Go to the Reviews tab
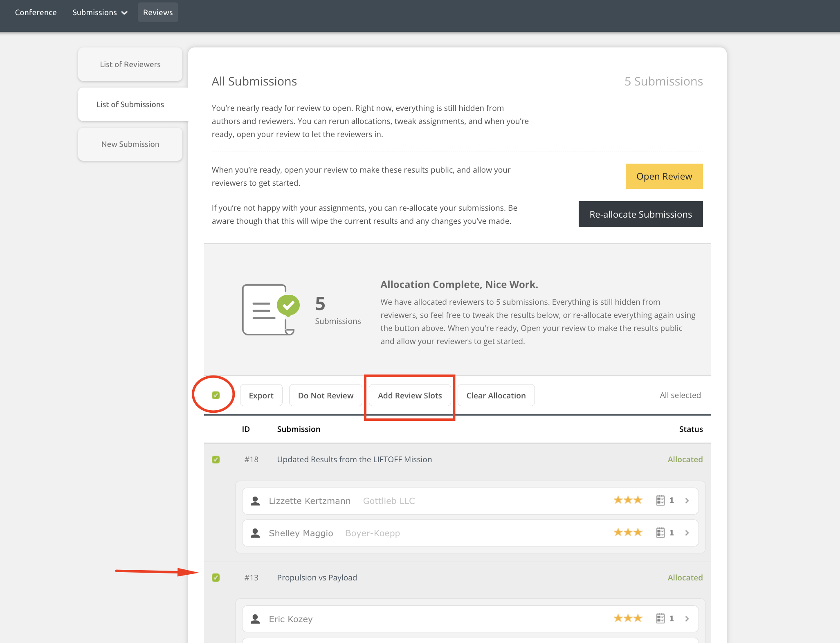This screenshot has width=840, height=643. tap(158, 12)
